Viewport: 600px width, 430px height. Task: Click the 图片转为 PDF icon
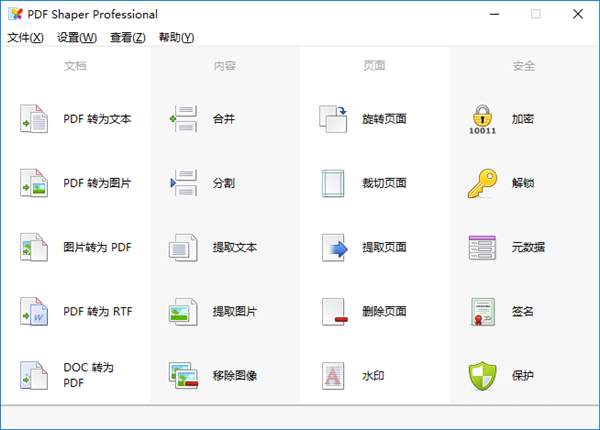click(x=34, y=248)
